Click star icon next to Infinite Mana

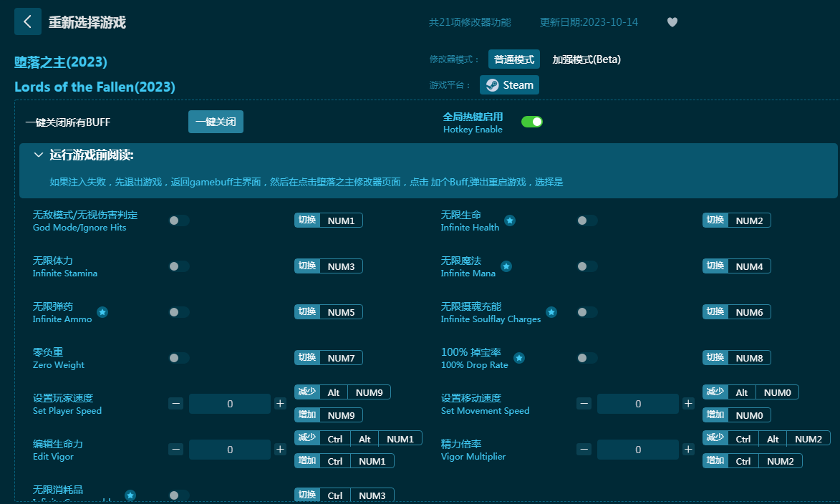tap(506, 266)
